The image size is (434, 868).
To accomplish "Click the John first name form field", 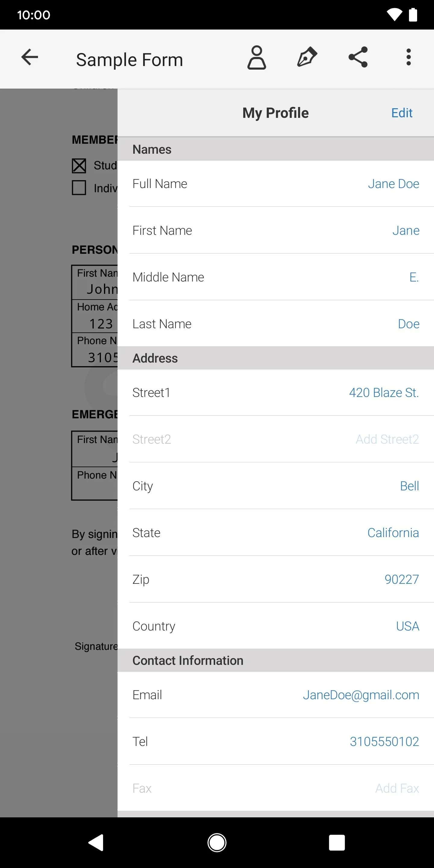I will (95, 283).
